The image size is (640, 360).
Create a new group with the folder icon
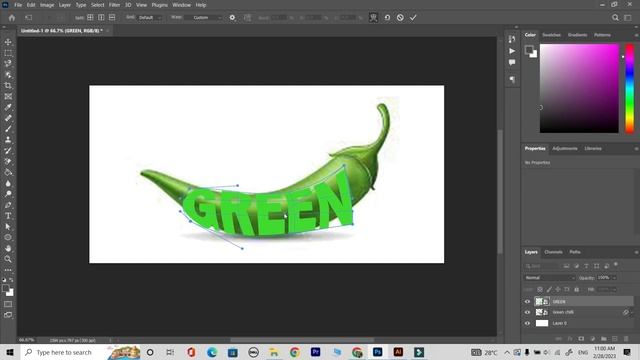(603, 339)
